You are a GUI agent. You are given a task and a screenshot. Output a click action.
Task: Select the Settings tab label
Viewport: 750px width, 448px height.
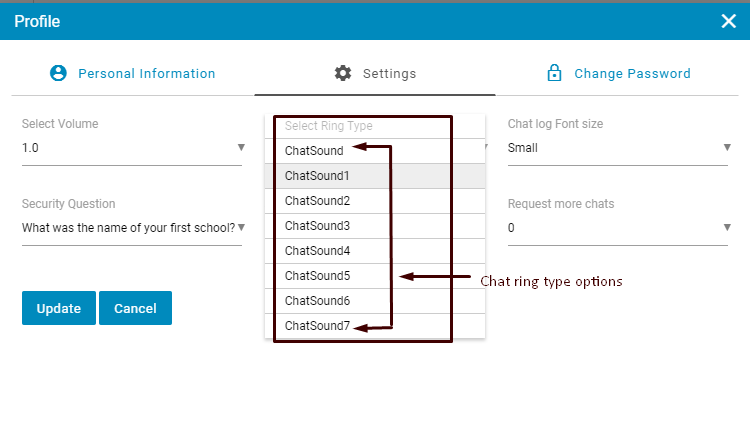pos(389,73)
